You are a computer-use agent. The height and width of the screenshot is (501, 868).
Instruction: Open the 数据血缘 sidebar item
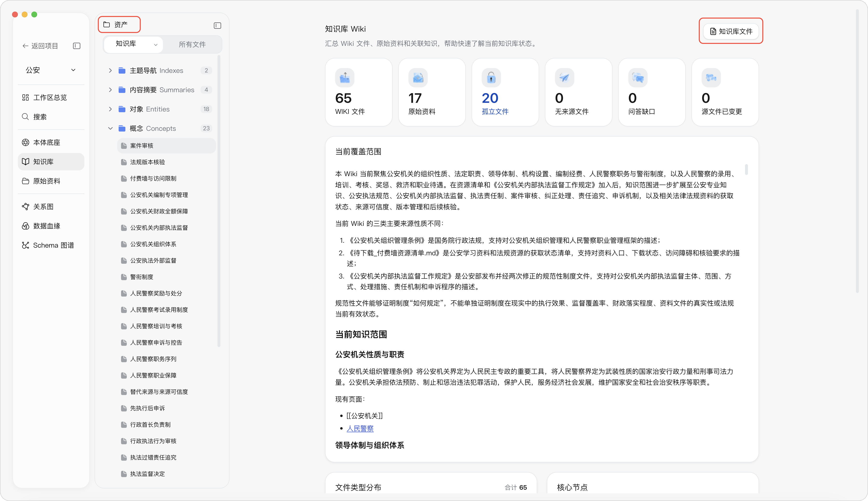click(x=51, y=226)
